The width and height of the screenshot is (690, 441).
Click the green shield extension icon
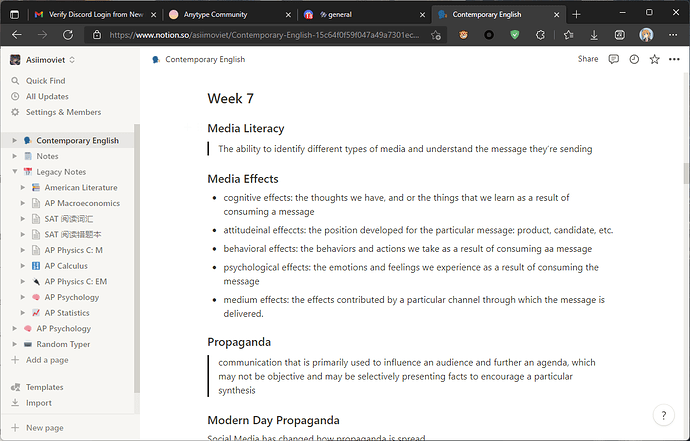pos(514,35)
